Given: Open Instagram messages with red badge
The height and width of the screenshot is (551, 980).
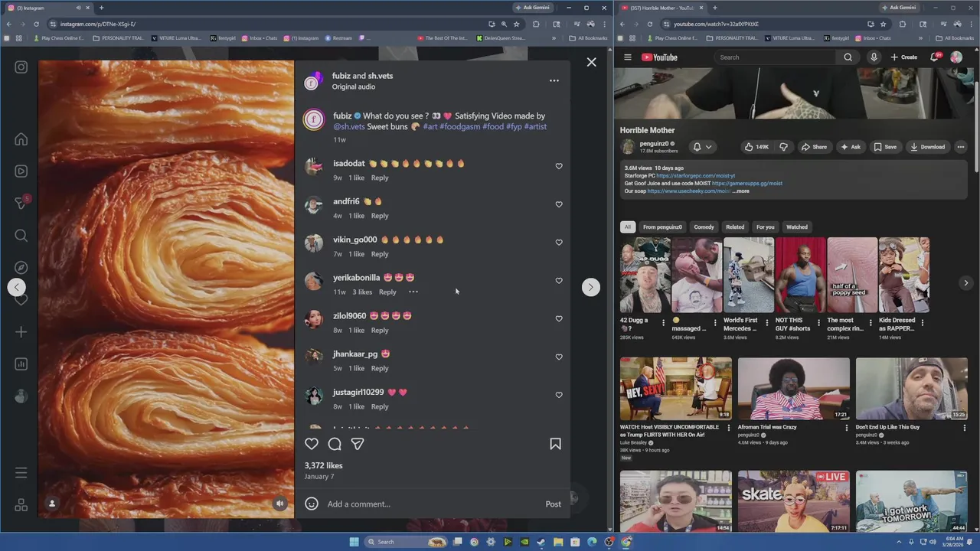Looking at the screenshot, I should coord(21,203).
